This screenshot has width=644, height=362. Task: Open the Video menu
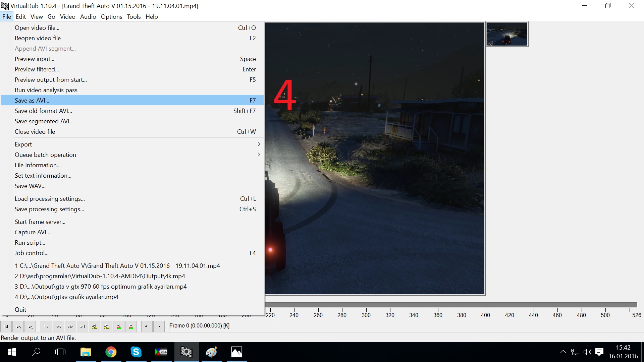[67, 17]
